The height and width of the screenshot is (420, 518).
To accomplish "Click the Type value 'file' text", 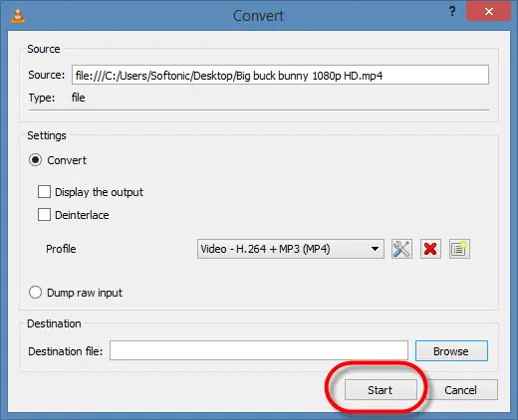I will pos(79,98).
